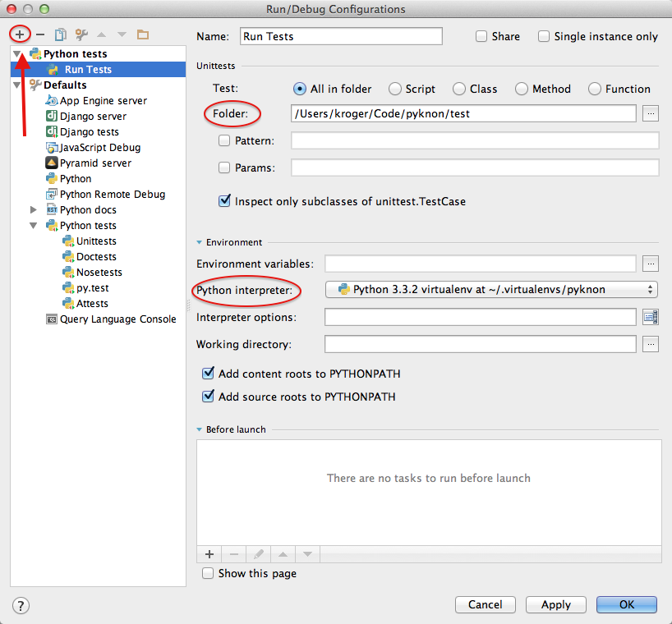This screenshot has width=672, height=624.
Task: Select the Attests default configuration
Action: [92, 303]
